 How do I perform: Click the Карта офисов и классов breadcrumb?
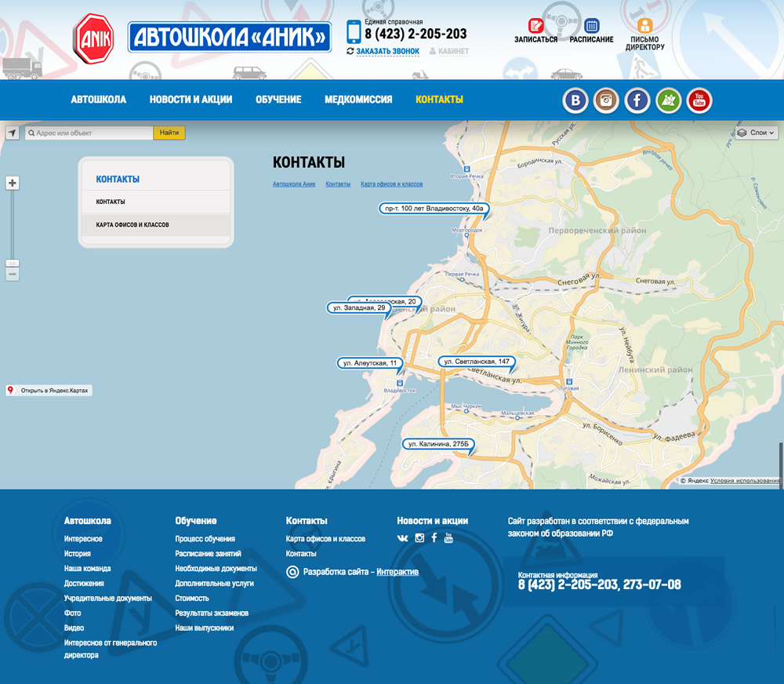[x=391, y=184]
